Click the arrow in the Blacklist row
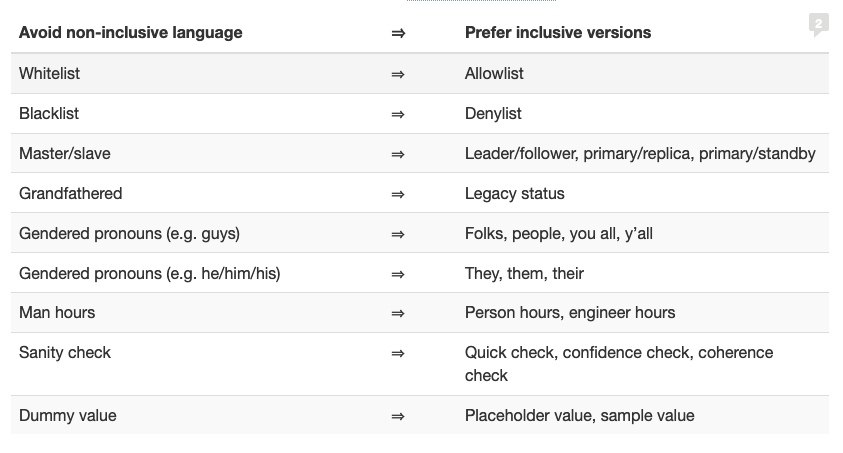The height and width of the screenshot is (453, 843). click(398, 114)
